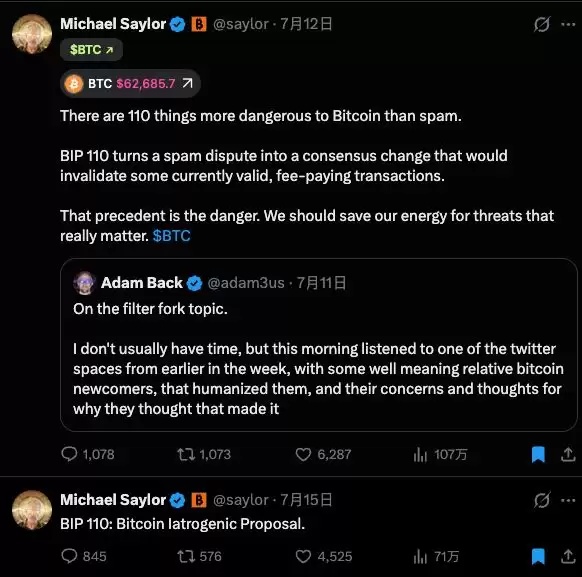The height and width of the screenshot is (577, 582).
Task: Open Adam Back's quoted tweet
Action: point(318,345)
